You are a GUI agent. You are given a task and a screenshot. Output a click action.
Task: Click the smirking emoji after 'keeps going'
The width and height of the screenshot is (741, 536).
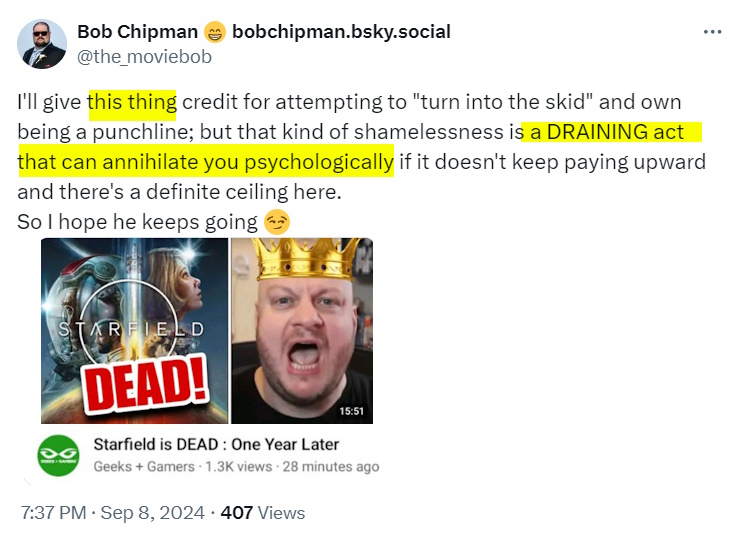pyautogui.click(x=277, y=222)
